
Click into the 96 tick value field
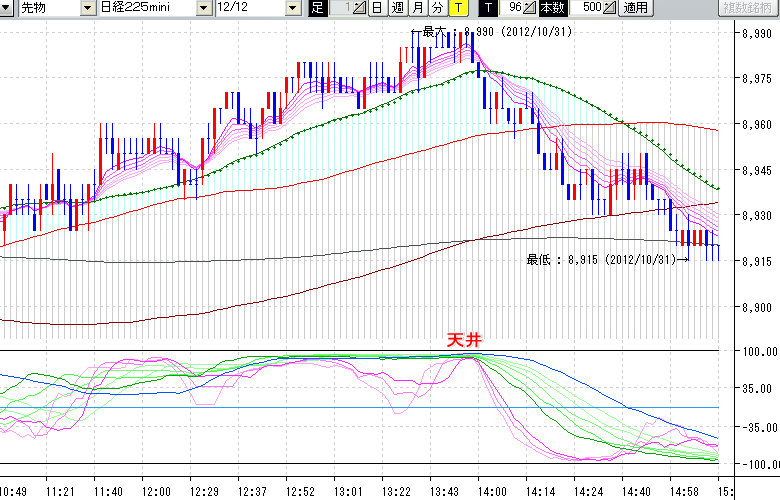click(x=512, y=8)
